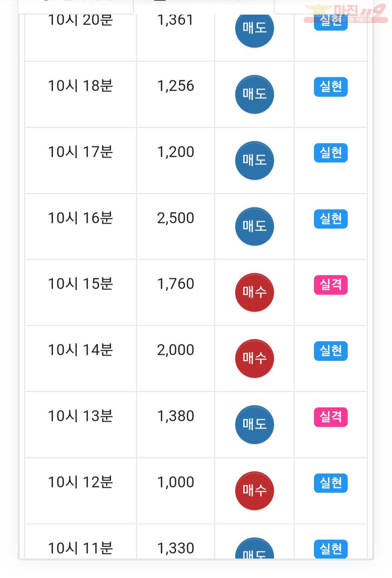Click the blue 매도 circle for 10시 18분

pos(254,94)
